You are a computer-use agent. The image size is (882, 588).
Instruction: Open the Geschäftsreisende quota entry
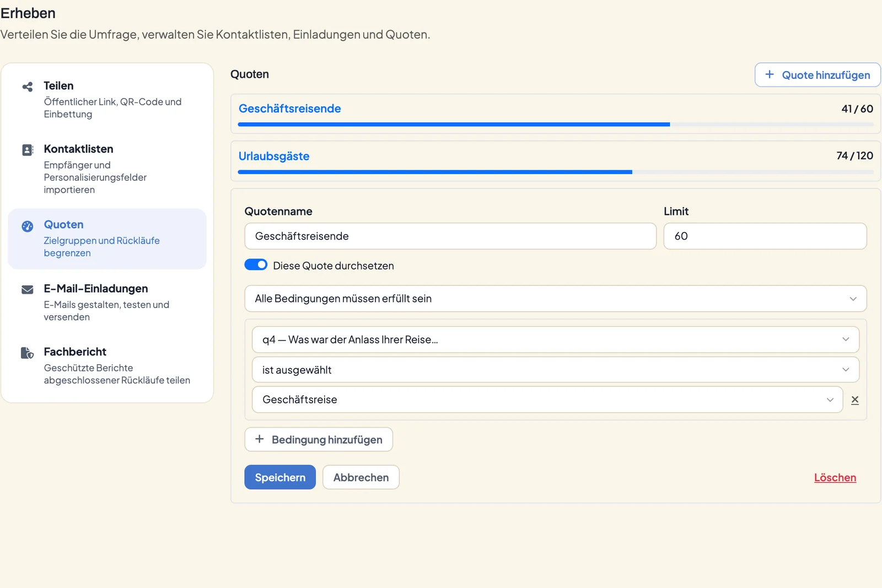click(290, 109)
